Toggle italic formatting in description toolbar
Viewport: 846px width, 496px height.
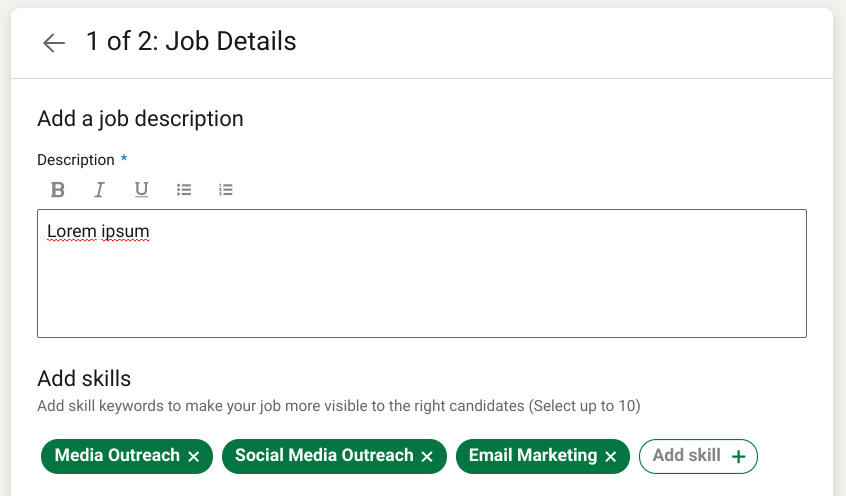point(99,189)
